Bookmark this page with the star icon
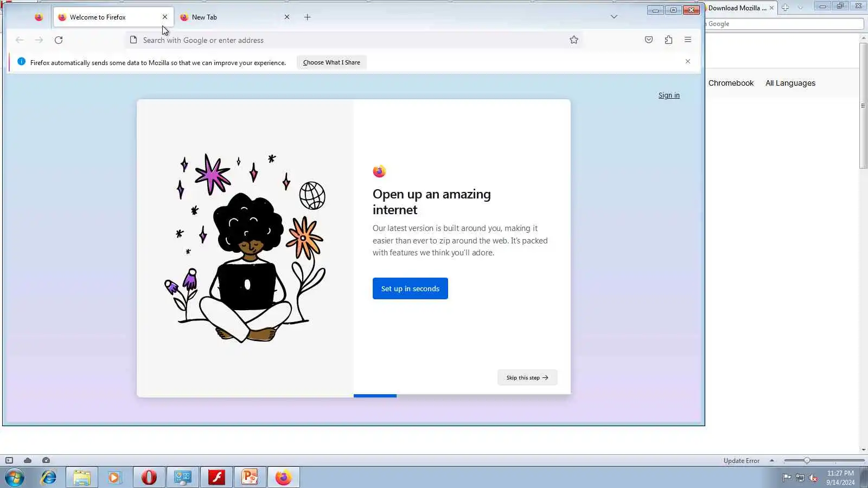 tap(574, 40)
